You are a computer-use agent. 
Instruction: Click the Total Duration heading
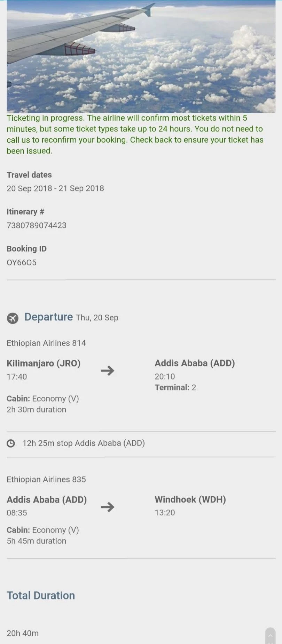(x=41, y=595)
